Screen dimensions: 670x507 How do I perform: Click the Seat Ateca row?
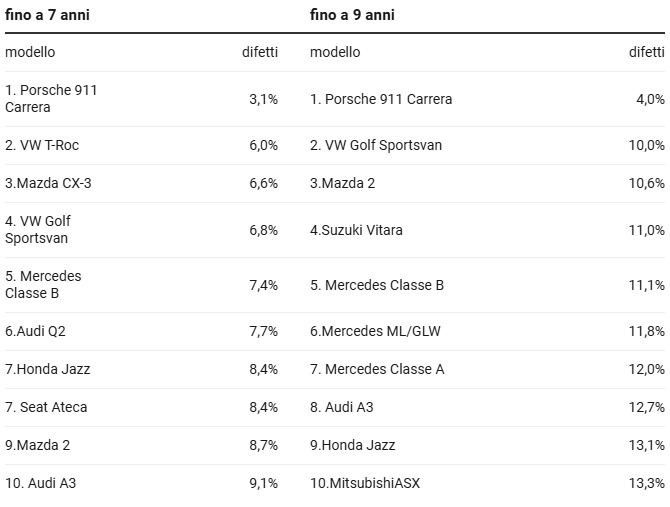click(x=46, y=407)
